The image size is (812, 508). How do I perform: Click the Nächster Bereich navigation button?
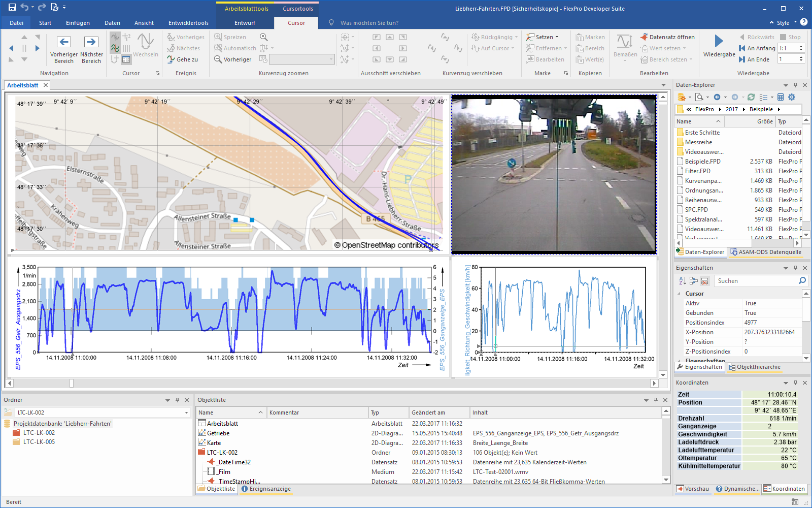[91, 49]
